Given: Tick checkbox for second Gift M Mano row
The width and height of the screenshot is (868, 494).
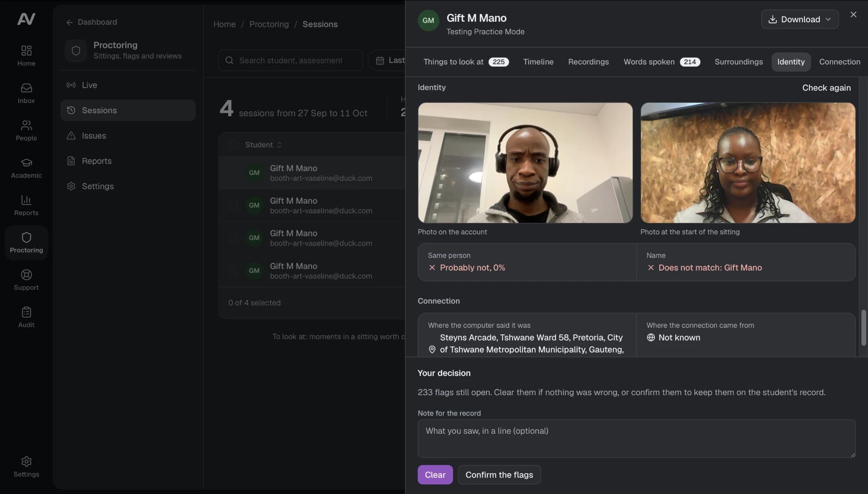Looking at the screenshot, I should [x=233, y=205].
